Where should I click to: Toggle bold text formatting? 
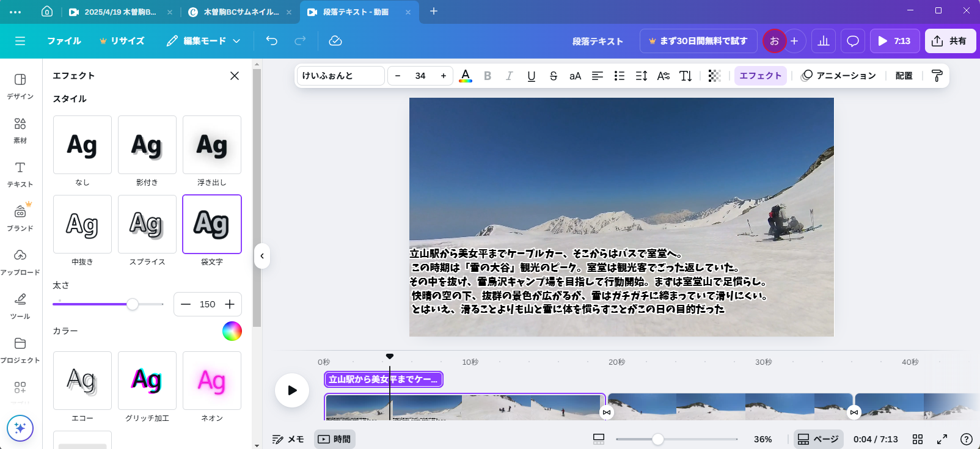488,76
